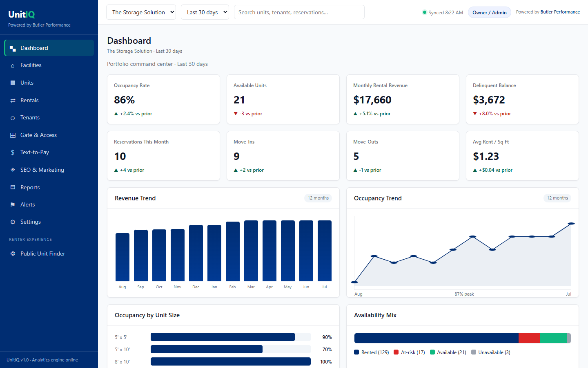Click the Reservations This Month value 10
The image size is (588, 368).
[120, 156]
